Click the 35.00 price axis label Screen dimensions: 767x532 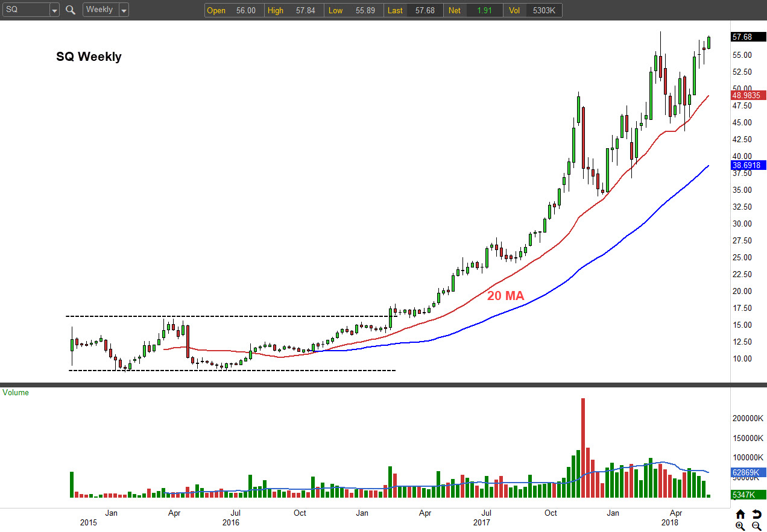[x=742, y=190]
